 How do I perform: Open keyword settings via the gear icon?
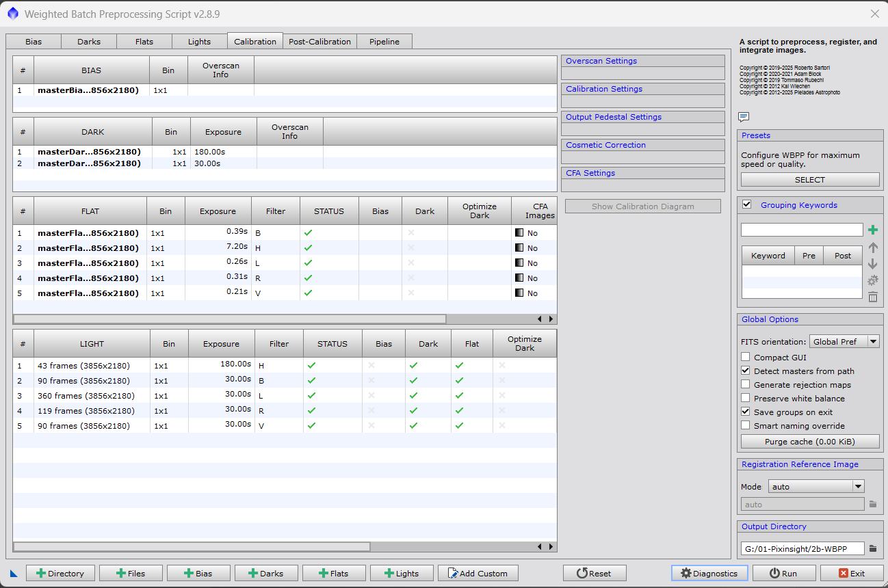tap(873, 280)
